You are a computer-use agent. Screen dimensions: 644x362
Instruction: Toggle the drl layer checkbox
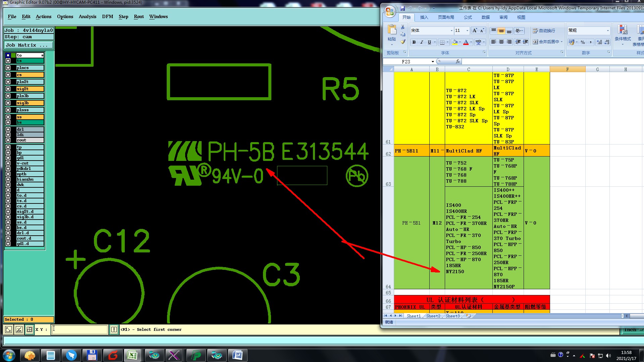[x=8, y=129]
